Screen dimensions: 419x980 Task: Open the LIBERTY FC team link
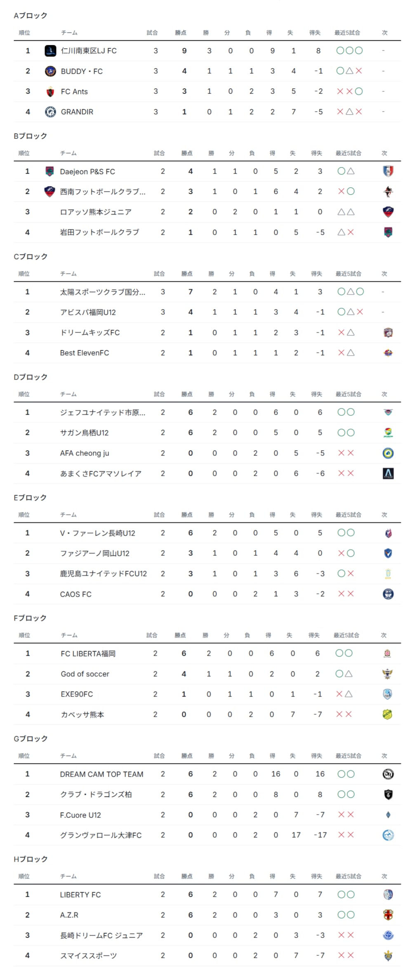tap(80, 895)
